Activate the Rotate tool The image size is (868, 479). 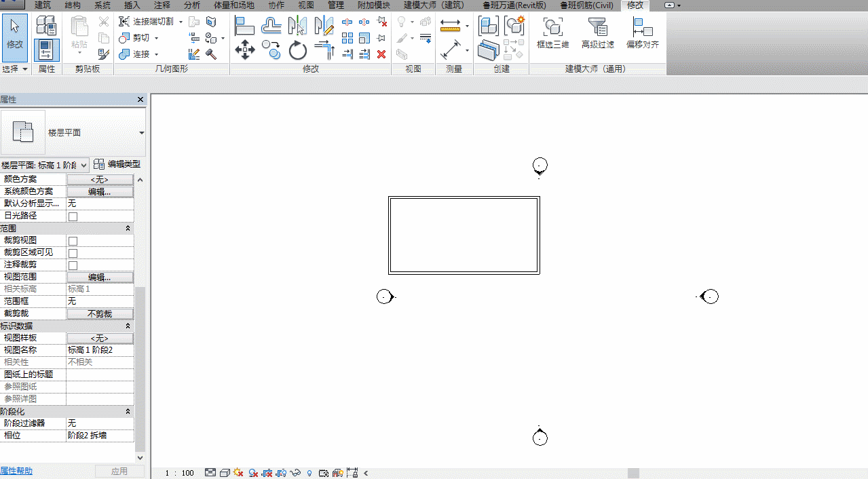(298, 50)
